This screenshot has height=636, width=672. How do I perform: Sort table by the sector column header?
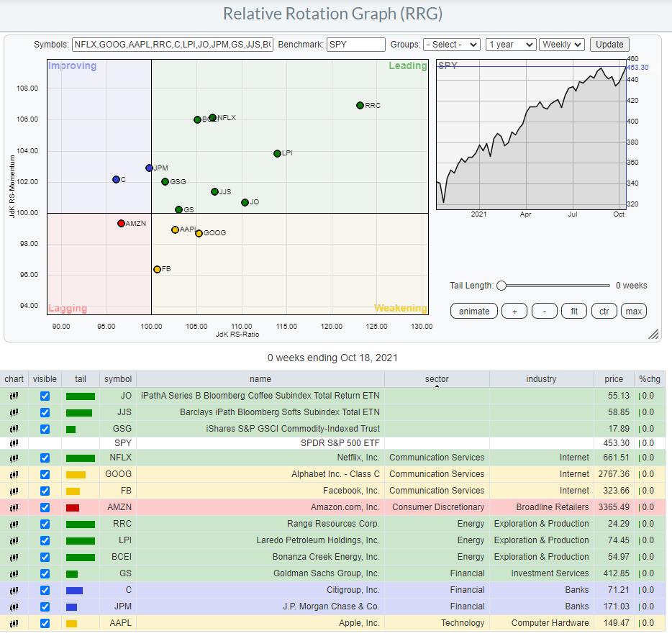437,379
